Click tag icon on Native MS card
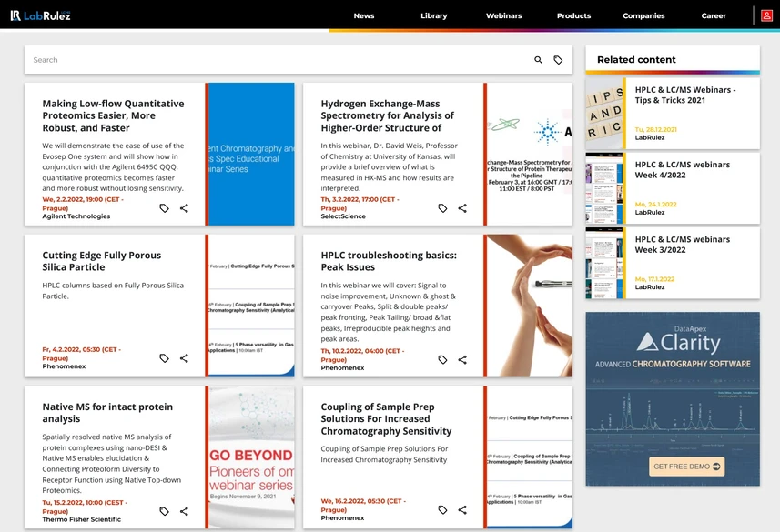Screen dimensions: 780x532 (164, 511)
